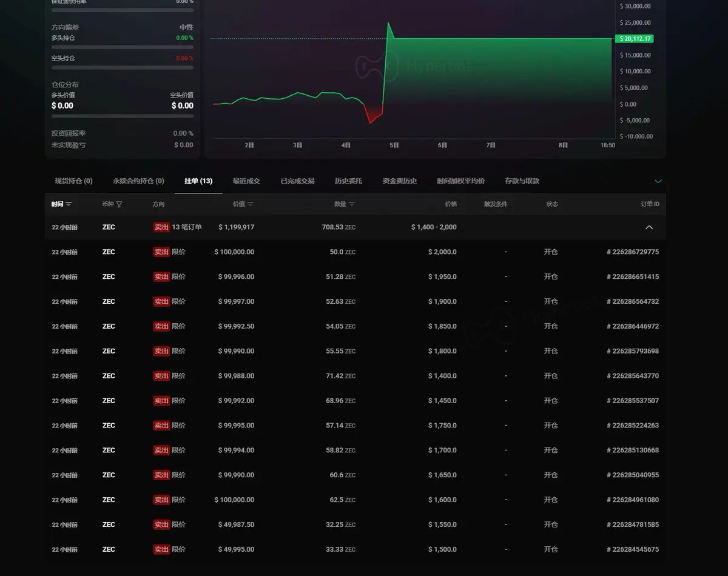The image size is (728, 576).
Task: Click order ID # 226284545675
Action: pos(633,549)
